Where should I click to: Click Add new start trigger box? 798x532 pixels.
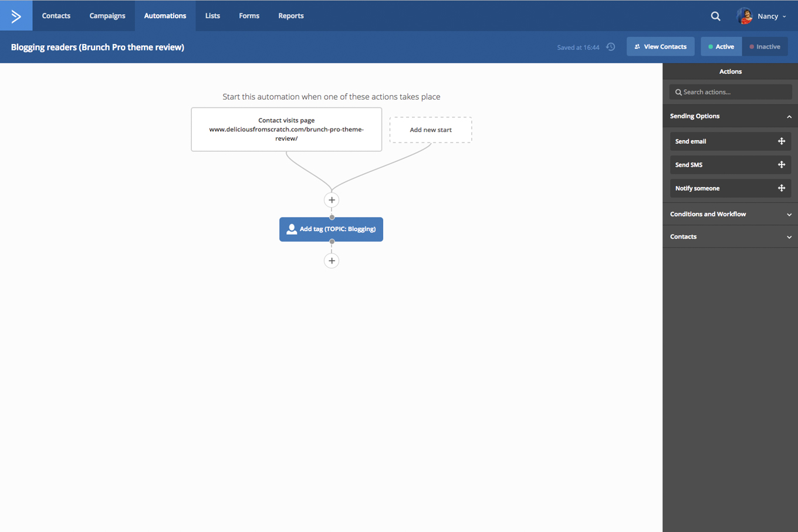tap(430, 130)
